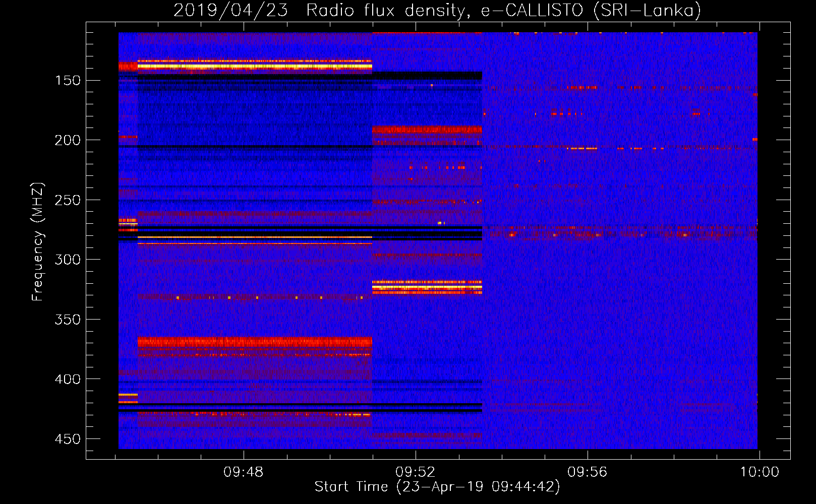Click the 10:00 time tick label
Screen dimensions: 816x504
pyautogui.click(x=760, y=472)
